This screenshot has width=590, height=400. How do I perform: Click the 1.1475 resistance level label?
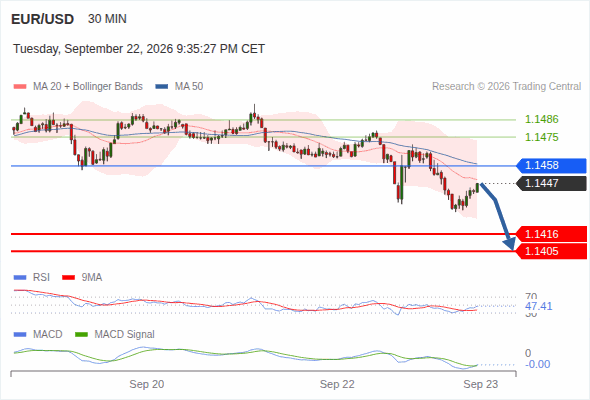pos(541,137)
